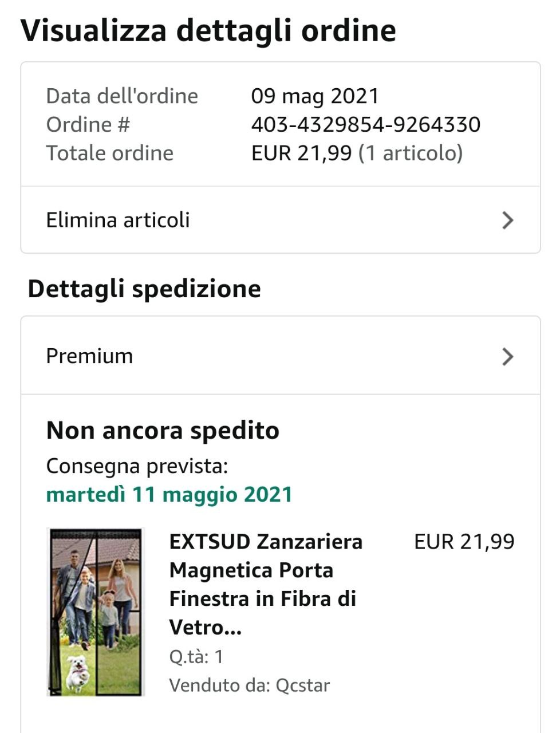
Task: Tap the Consegna prevista label
Action: click(x=137, y=466)
